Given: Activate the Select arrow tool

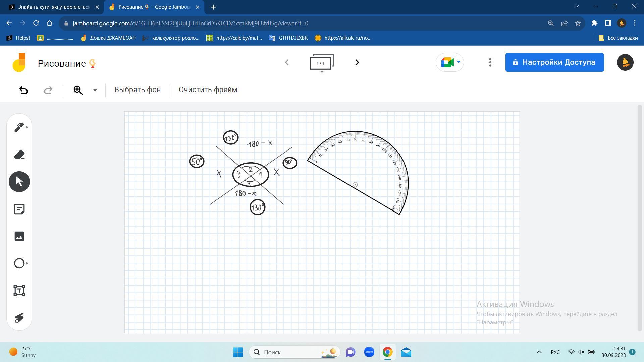Looking at the screenshot, I should click(19, 182).
